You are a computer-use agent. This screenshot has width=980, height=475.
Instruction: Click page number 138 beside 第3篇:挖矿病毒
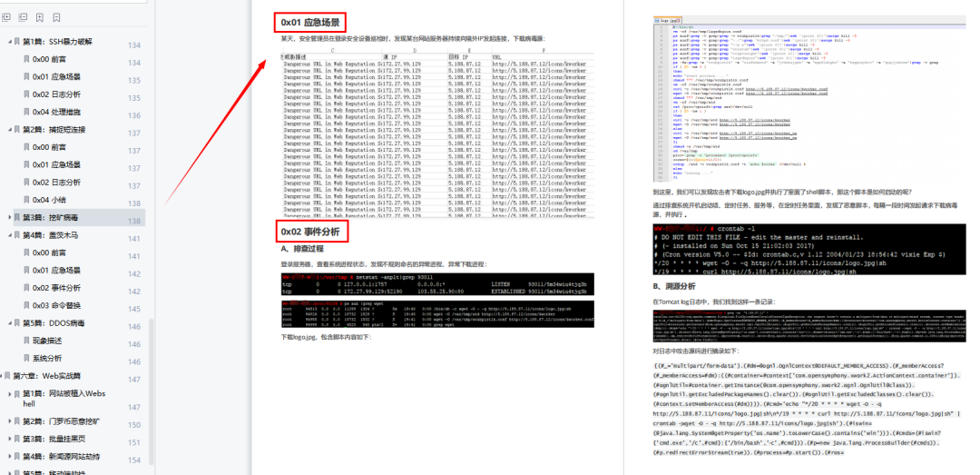[134, 221]
